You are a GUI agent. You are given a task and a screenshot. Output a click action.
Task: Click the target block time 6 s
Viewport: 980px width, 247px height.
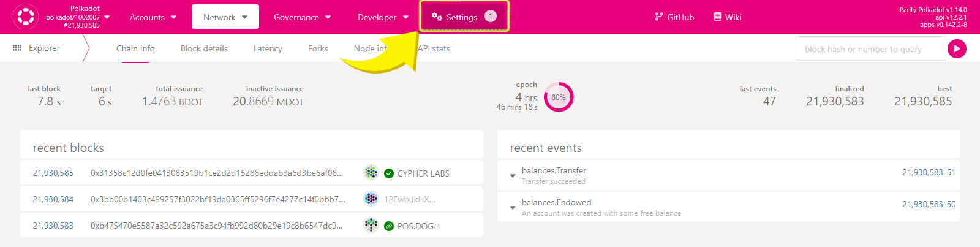pos(105,101)
